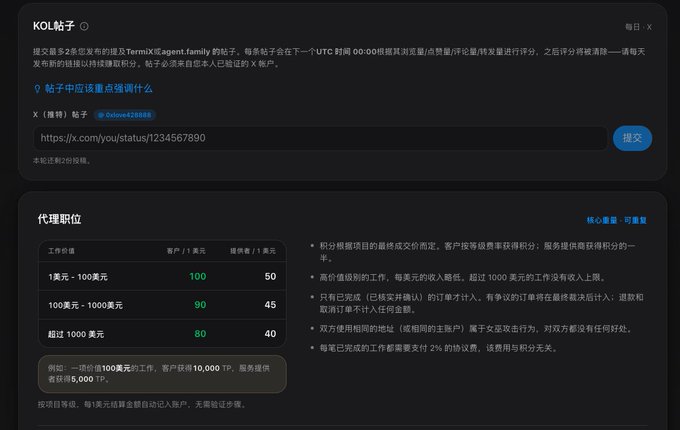Click the 每日 · X label
The image size is (680, 430).
(x=638, y=27)
